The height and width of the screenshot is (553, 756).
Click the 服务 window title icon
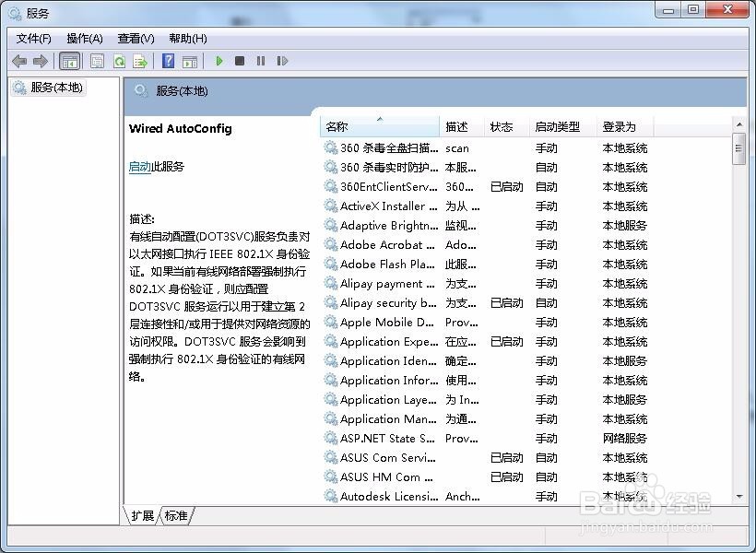click(x=15, y=14)
